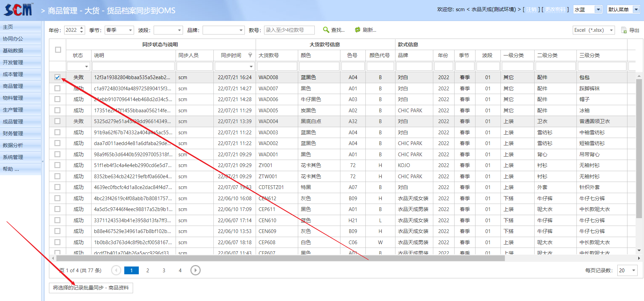Go to previous page arrow
Image resolution: width=644 pixels, height=301 pixels.
pos(116,270)
